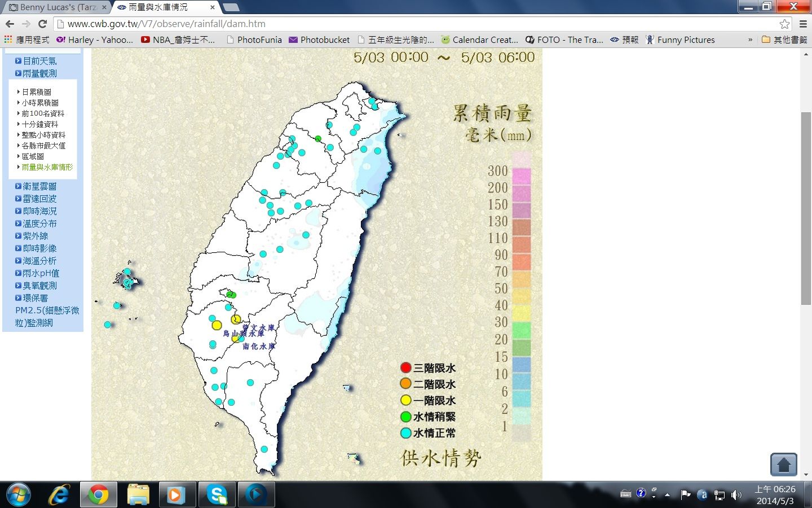Click the browser back arrow
This screenshot has width=812, height=508.
[x=10, y=24]
